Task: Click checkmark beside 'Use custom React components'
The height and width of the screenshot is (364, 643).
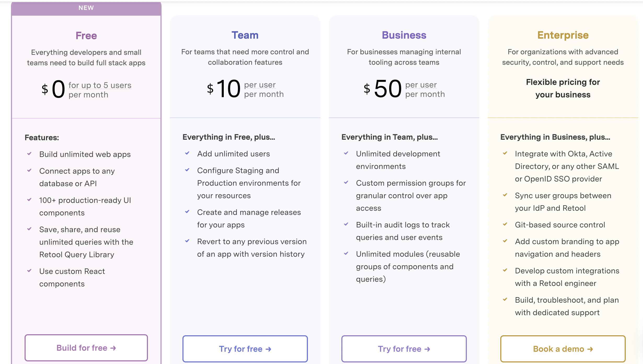Action: pos(30,271)
